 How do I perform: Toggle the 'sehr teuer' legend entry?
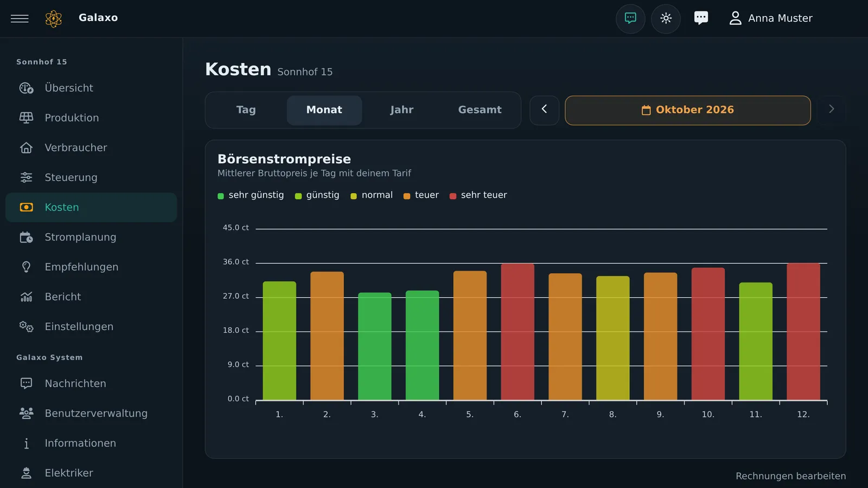point(478,195)
